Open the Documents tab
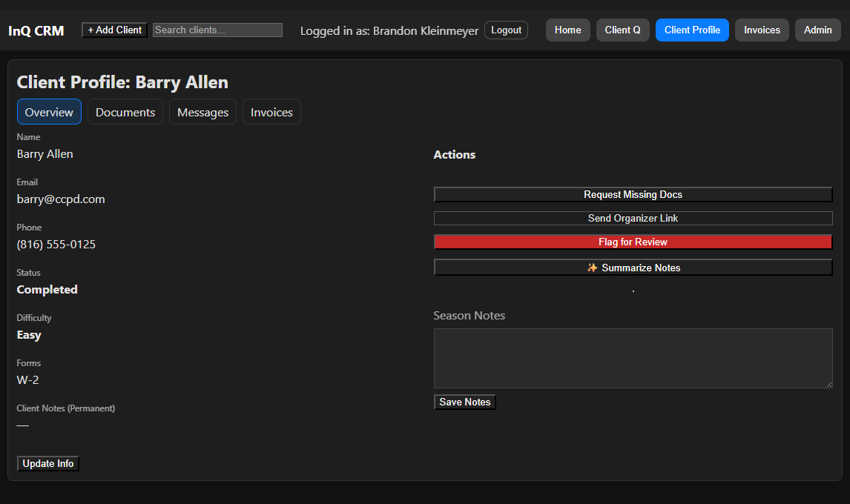This screenshot has height=504, width=850. 125,112
